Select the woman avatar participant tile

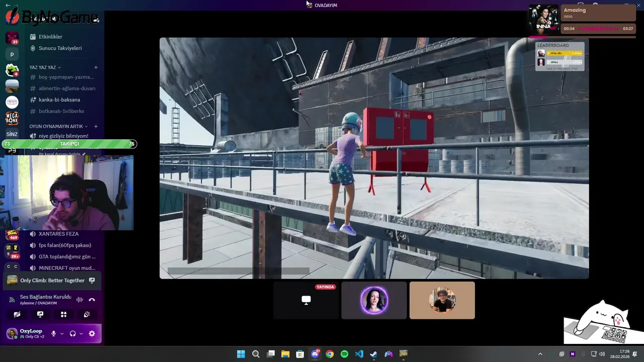pos(374,300)
